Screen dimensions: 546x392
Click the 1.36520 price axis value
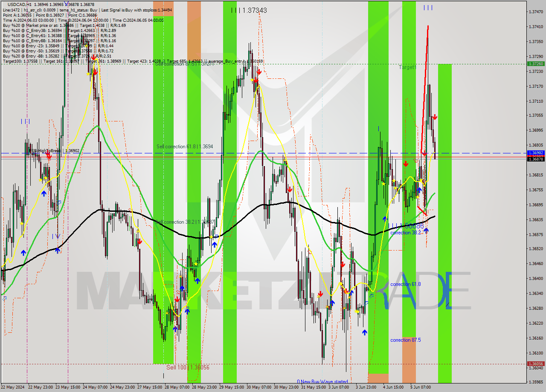click(536, 248)
